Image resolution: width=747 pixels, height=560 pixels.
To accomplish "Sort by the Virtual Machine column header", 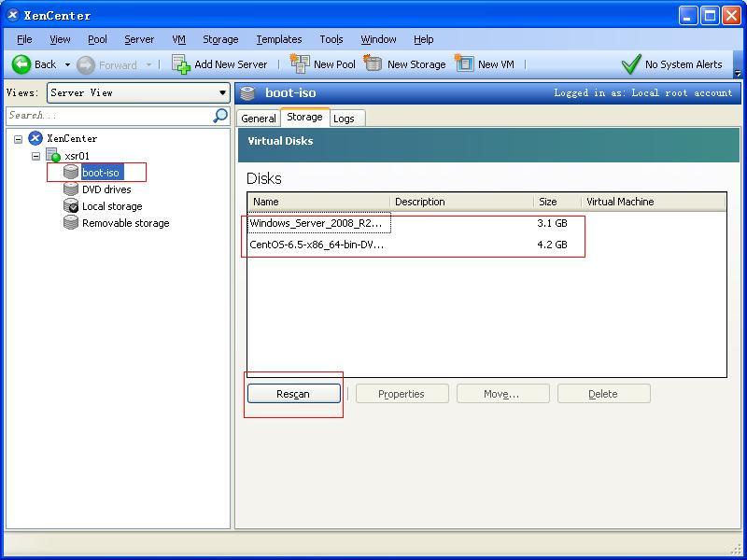I will point(654,202).
